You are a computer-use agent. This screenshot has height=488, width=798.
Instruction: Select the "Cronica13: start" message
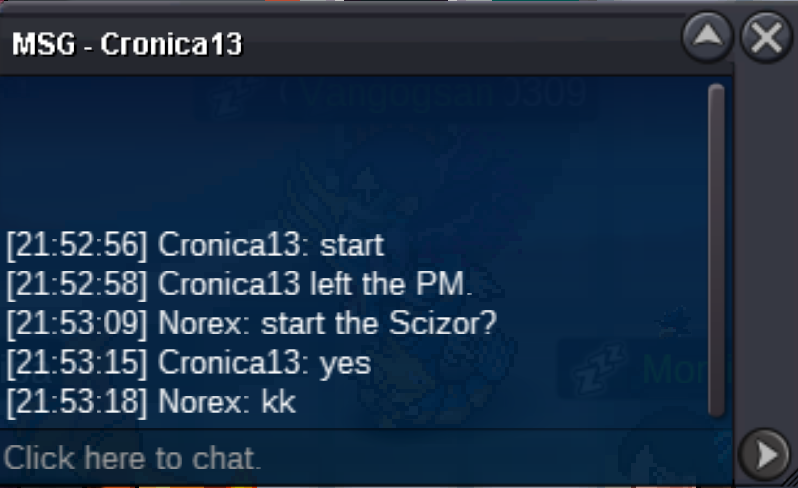tap(195, 245)
